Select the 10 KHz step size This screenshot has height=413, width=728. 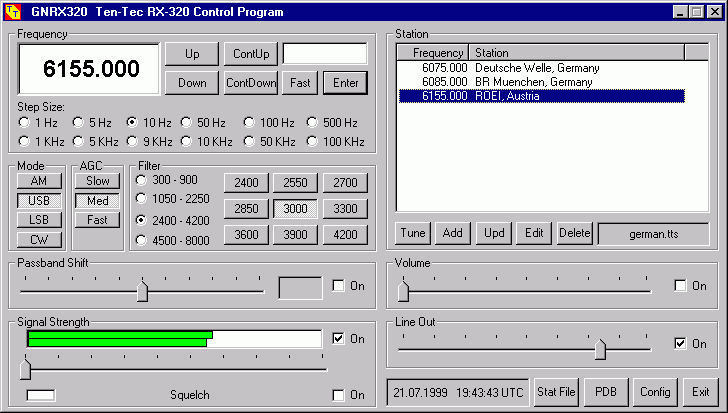click(x=207, y=142)
